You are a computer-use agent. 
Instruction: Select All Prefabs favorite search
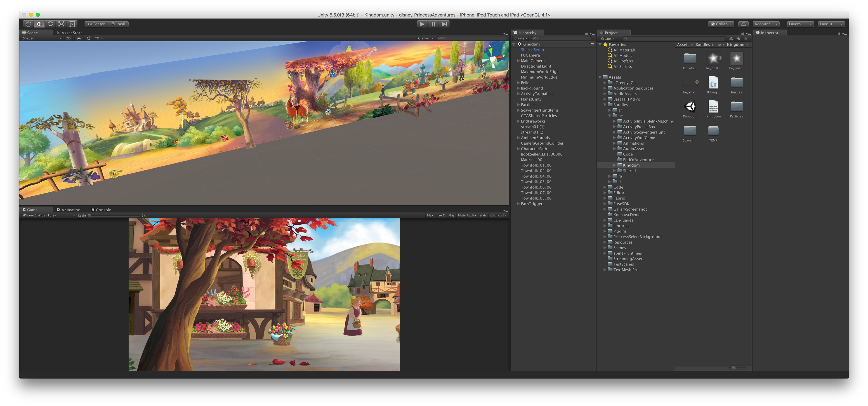point(620,61)
